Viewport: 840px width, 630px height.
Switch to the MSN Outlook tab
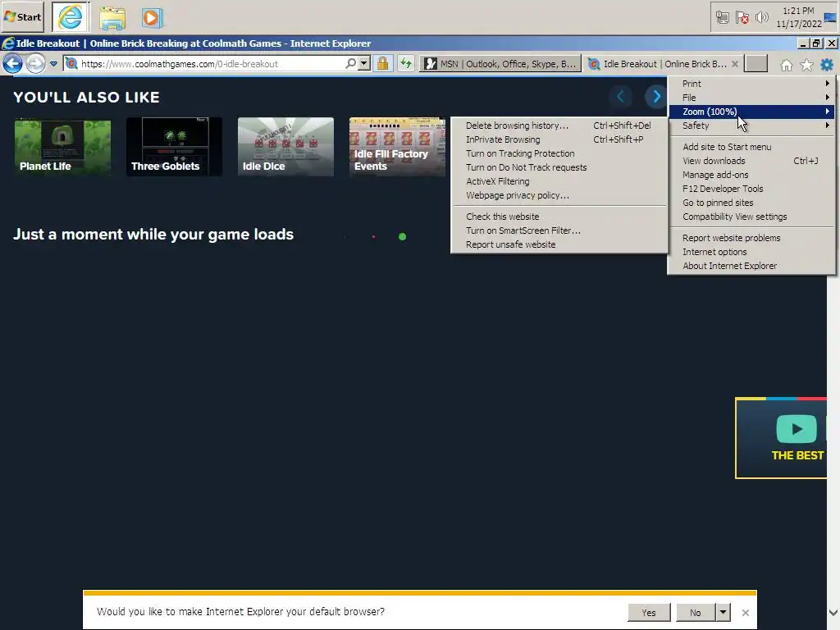tap(500, 64)
